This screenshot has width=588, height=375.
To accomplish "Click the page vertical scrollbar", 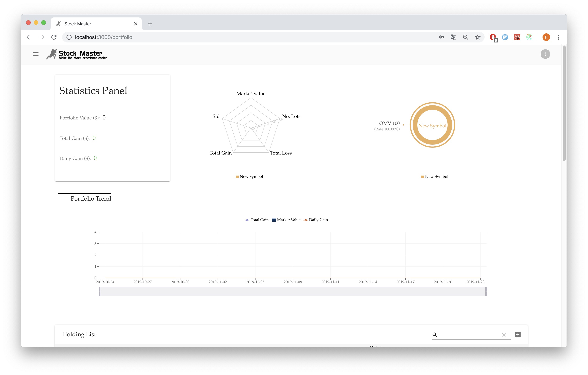I will (564, 103).
